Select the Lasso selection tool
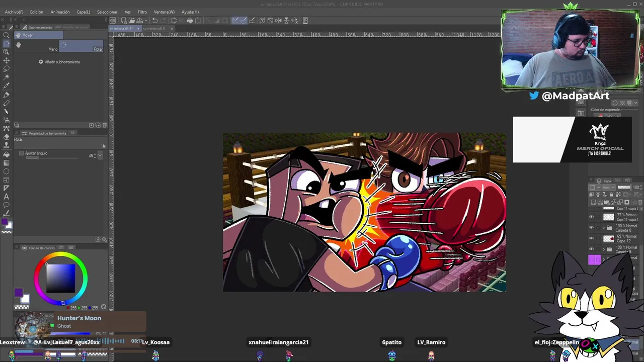Image resolution: width=644 pixels, height=362 pixels. point(7,68)
